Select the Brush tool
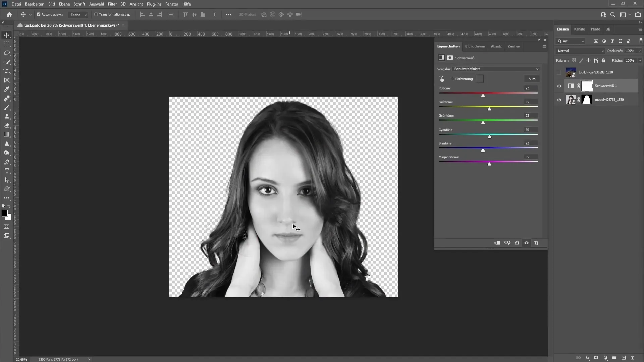Screen dimensions: 644x362 (x=7, y=107)
